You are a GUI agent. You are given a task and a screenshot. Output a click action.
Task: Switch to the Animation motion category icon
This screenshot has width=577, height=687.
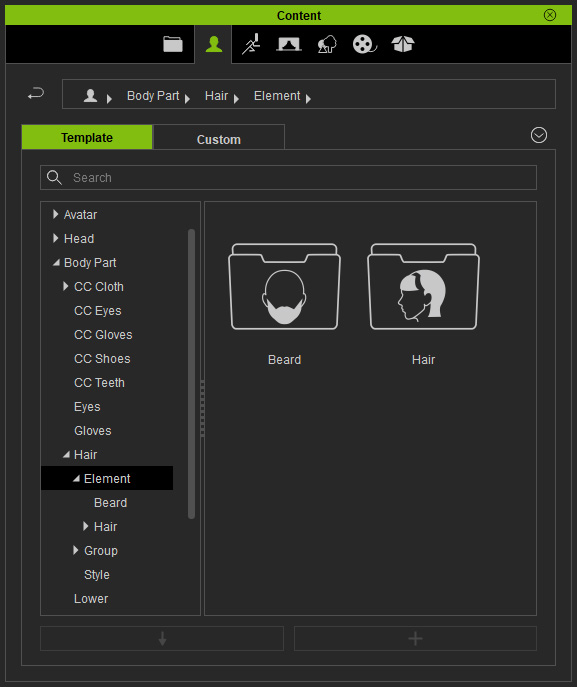[x=251, y=44]
